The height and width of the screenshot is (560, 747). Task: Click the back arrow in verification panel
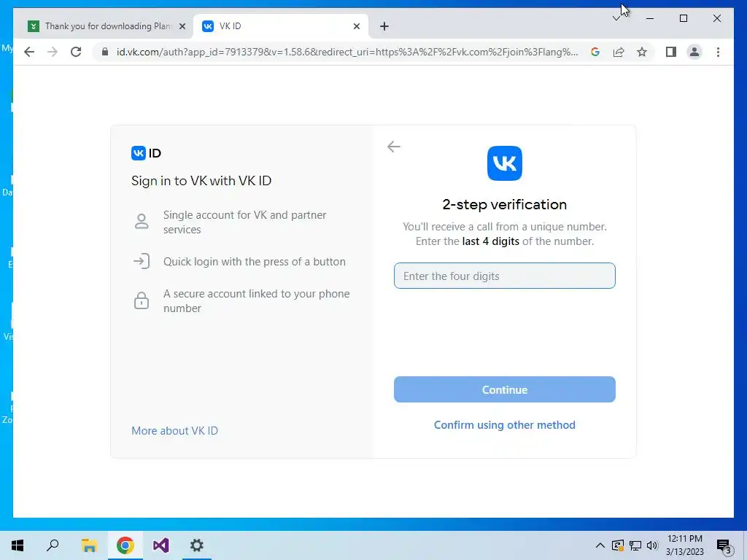(x=393, y=147)
